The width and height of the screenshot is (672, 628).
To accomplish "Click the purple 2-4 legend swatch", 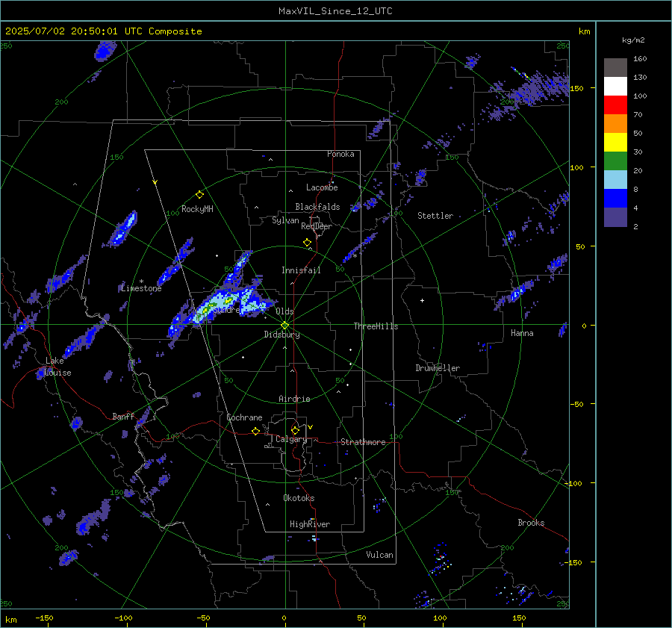I will (615, 217).
